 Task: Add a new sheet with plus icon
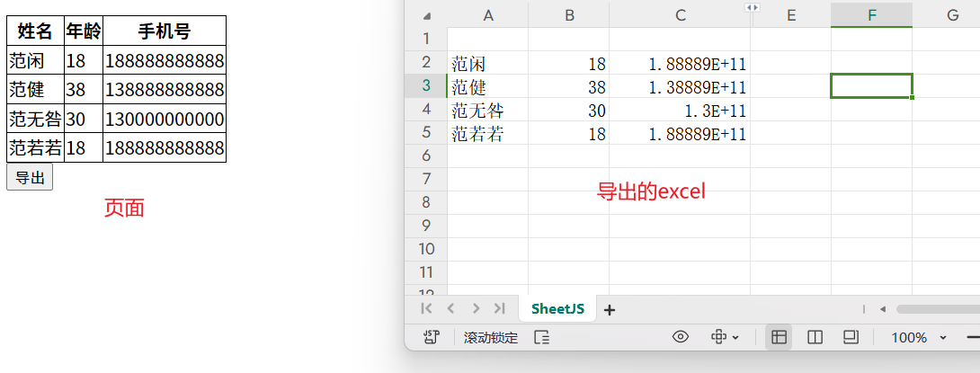click(610, 310)
